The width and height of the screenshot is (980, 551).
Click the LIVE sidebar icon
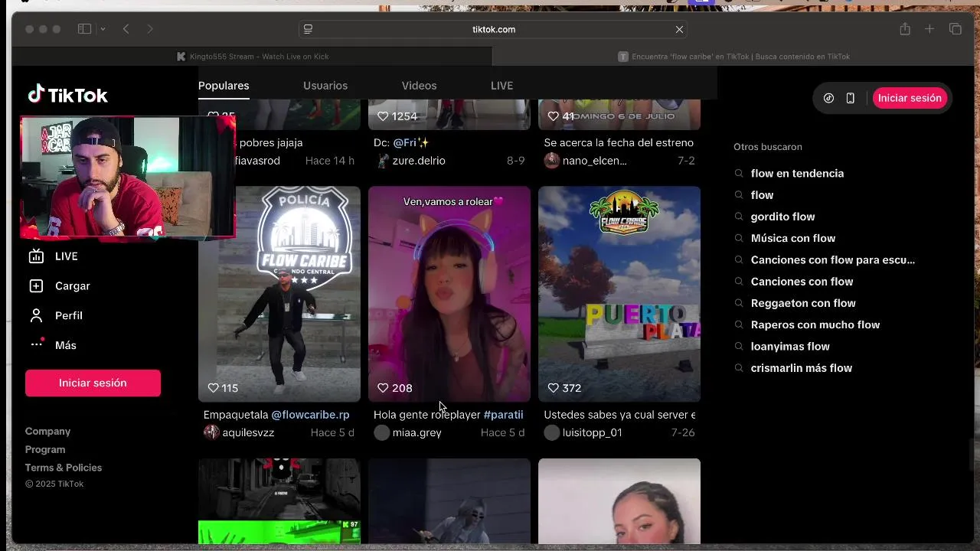(x=36, y=256)
